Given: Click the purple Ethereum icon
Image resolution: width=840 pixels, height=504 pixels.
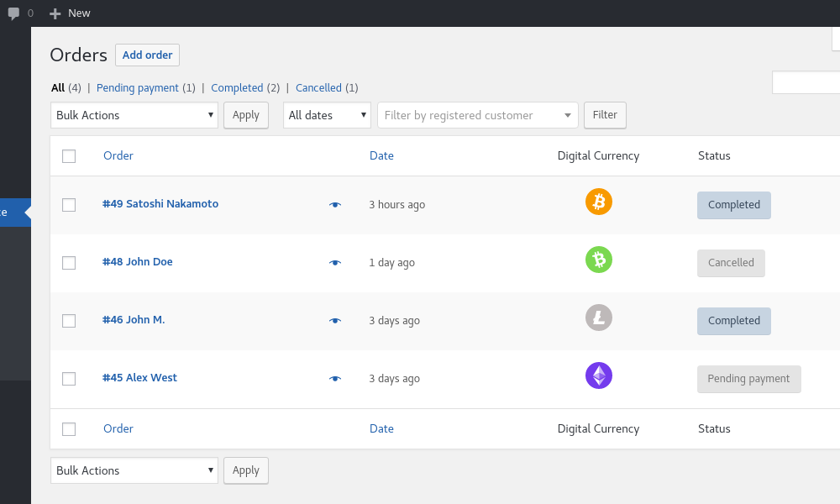Looking at the screenshot, I should point(599,375).
